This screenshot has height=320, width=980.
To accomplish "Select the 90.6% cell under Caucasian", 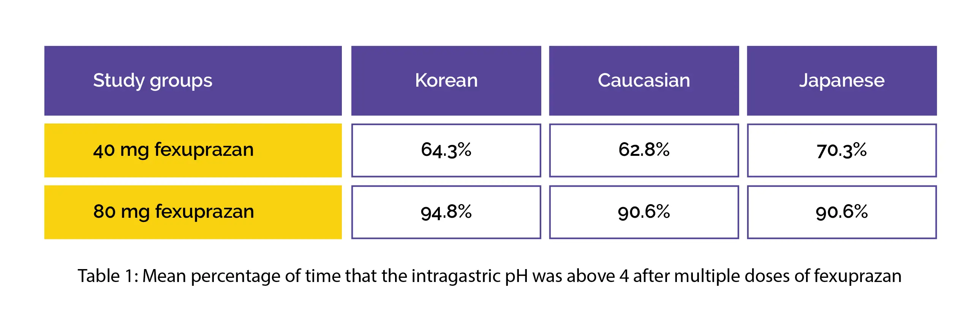I will [x=644, y=212].
